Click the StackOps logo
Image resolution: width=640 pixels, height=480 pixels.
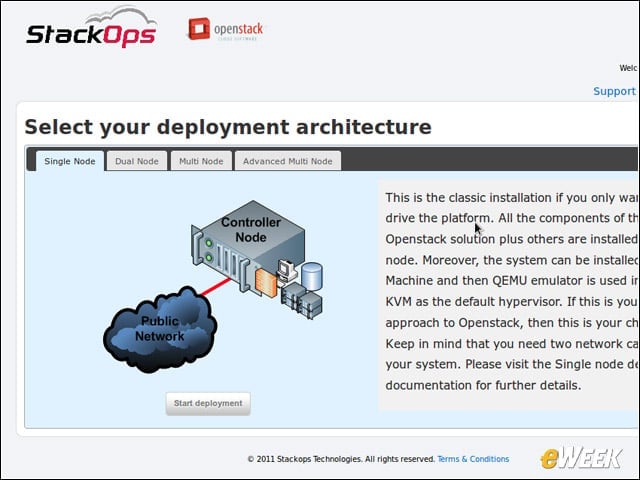coord(91,27)
